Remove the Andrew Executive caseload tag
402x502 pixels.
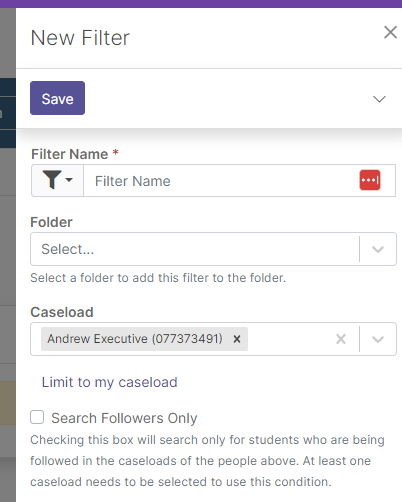[237, 339]
